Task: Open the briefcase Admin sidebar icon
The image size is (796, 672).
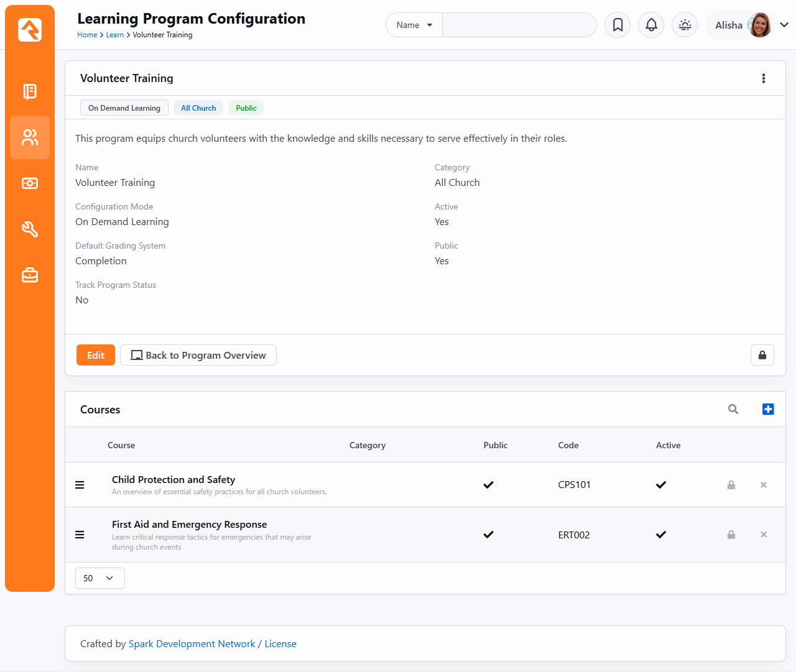Action: [x=30, y=275]
